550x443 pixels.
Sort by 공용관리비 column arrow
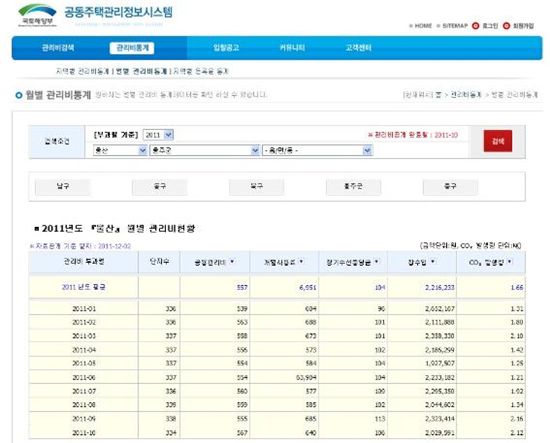[232, 262]
